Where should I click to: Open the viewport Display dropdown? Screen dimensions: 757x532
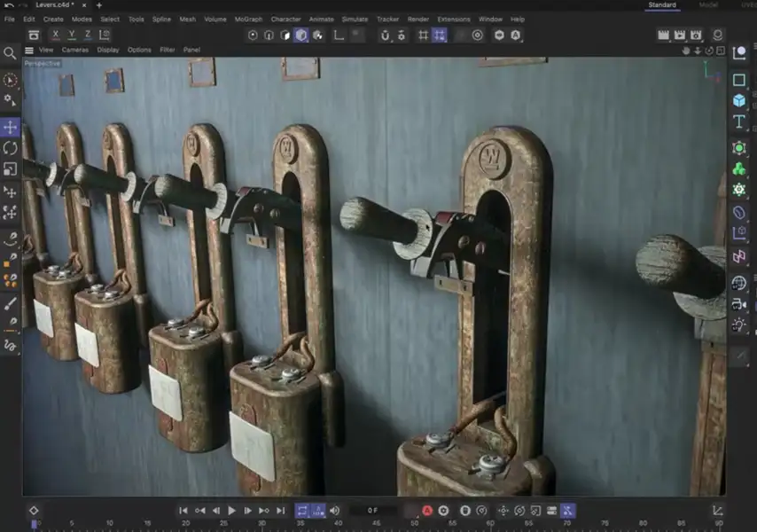pyautogui.click(x=108, y=51)
